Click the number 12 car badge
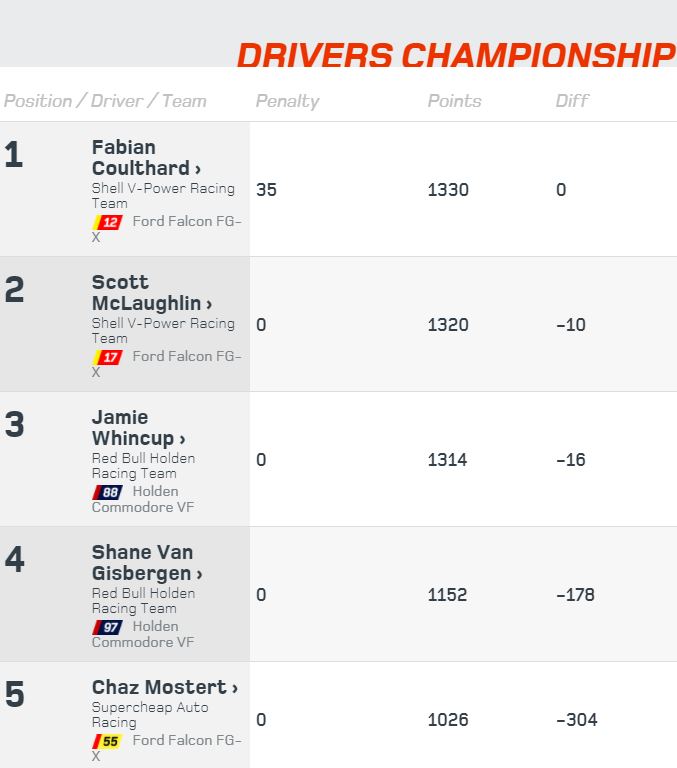Screen dimensions: 677x768 coord(108,222)
